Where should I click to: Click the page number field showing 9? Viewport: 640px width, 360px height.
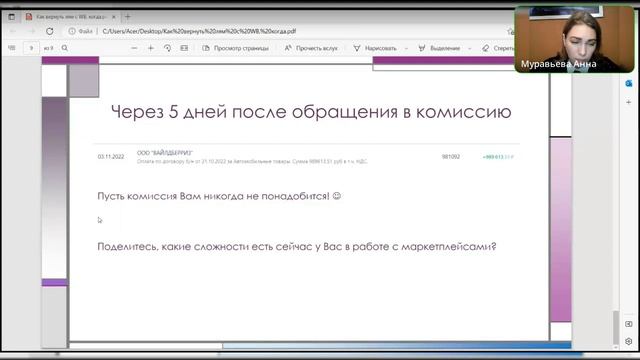tap(31, 48)
